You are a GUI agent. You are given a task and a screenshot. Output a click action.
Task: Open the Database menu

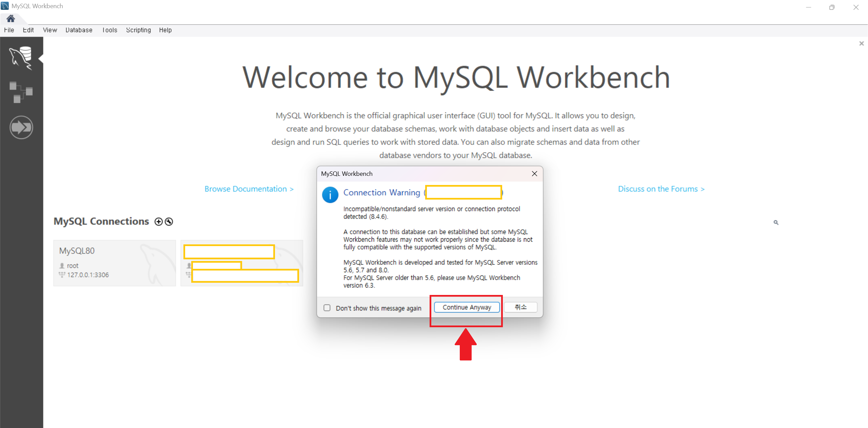click(x=79, y=30)
